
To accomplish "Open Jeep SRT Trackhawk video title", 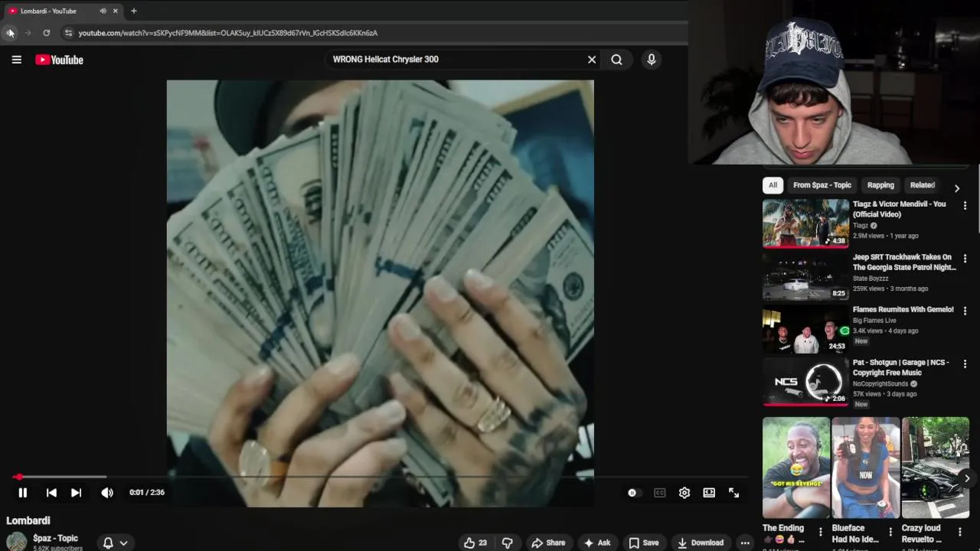I will tap(904, 262).
